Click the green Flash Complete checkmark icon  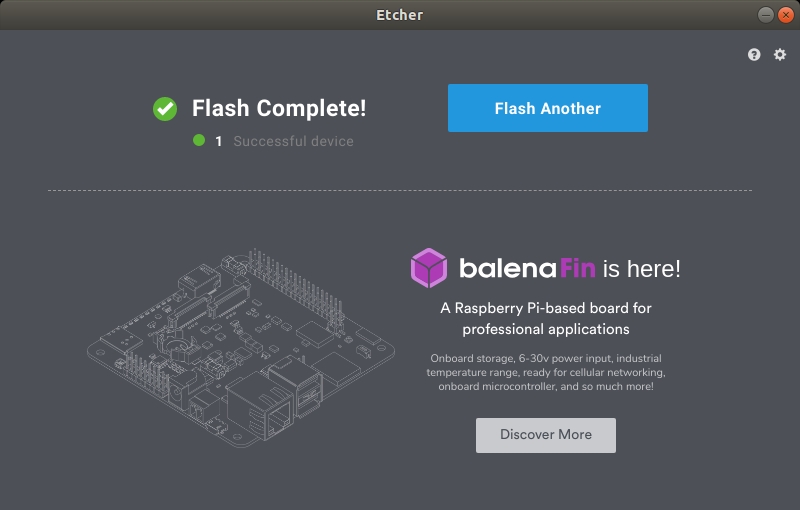pos(165,108)
